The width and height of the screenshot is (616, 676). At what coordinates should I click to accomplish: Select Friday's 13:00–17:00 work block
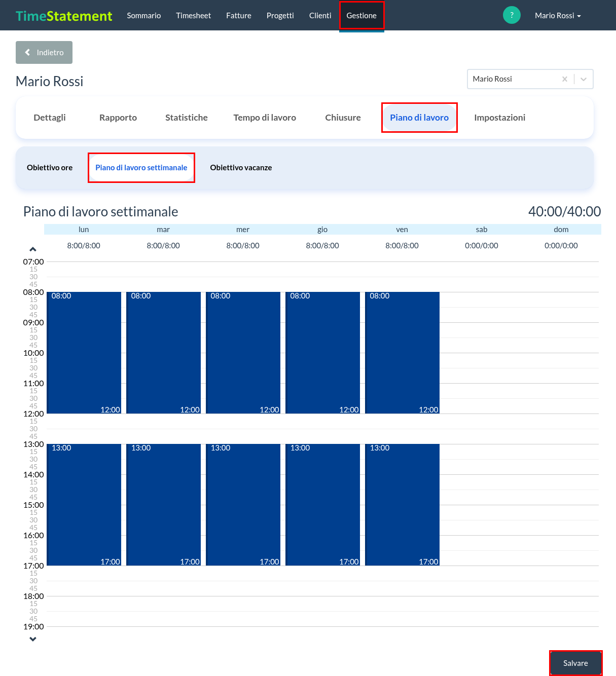pyautogui.click(x=402, y=505)
